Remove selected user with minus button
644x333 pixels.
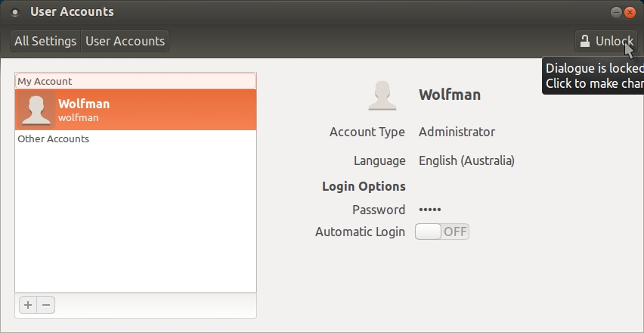point(46,305)
